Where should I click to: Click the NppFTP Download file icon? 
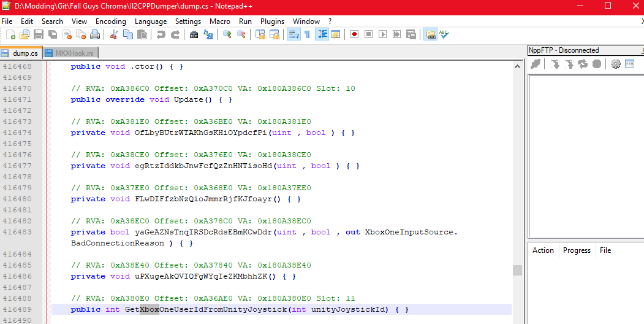(555, 64)
